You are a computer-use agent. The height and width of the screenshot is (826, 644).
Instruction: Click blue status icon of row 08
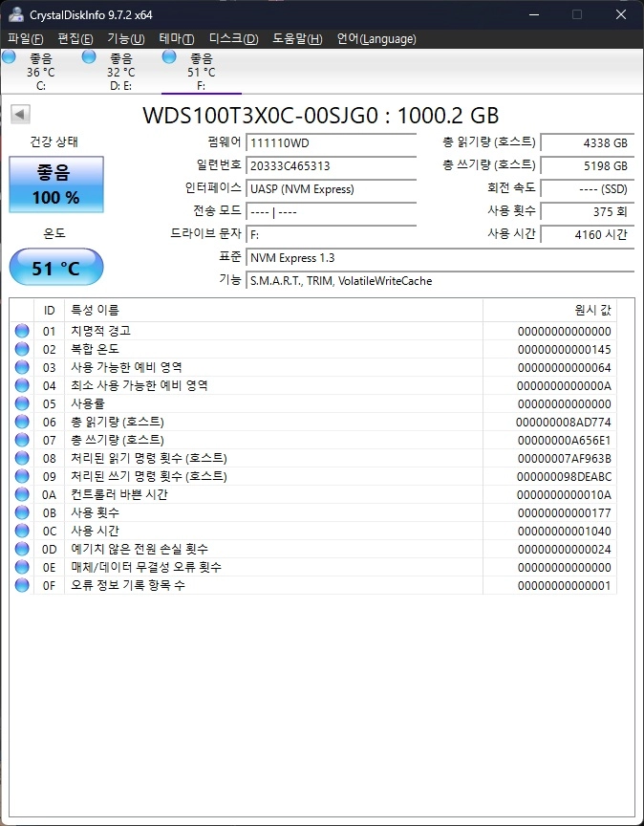(x=22, y=458)
